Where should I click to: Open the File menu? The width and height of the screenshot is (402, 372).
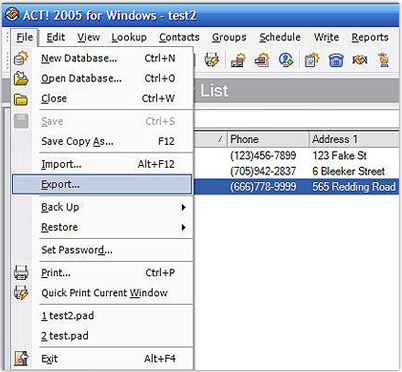pos(25,37)
